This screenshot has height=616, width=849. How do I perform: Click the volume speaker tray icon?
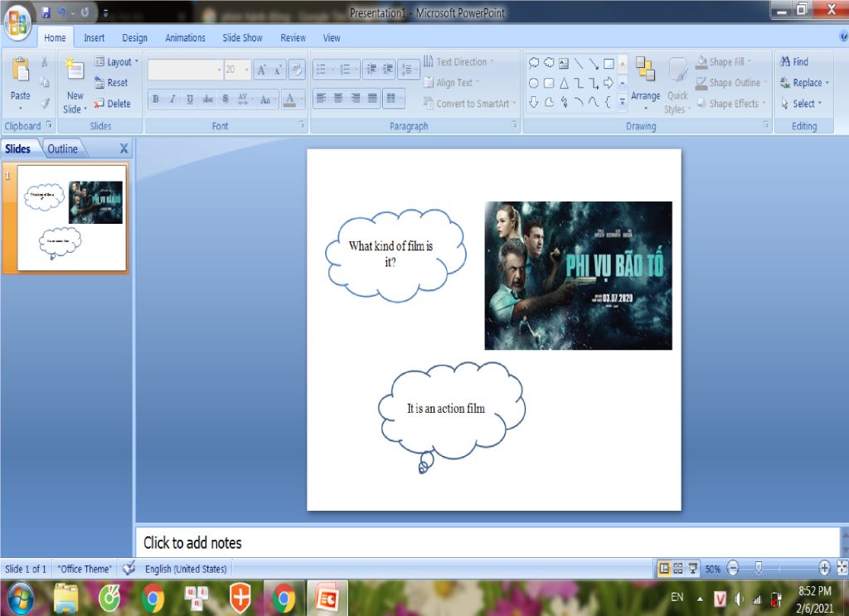tap(739, 599)
